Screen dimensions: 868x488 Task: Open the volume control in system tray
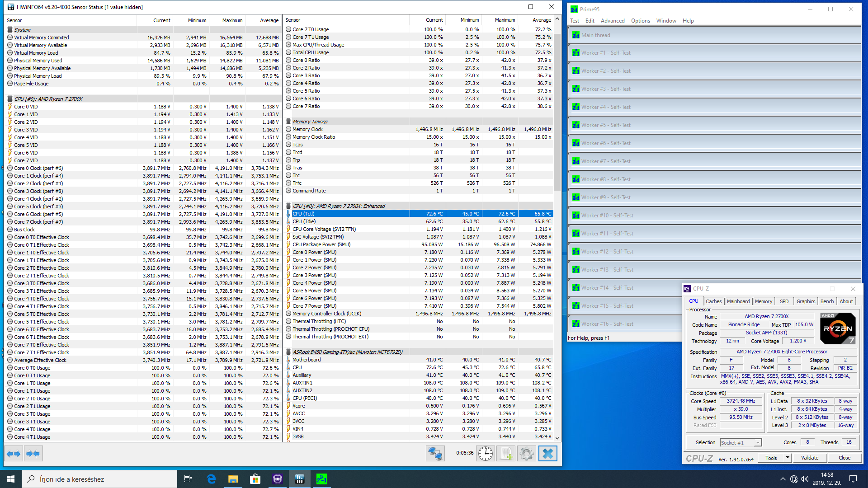[805, 479]
